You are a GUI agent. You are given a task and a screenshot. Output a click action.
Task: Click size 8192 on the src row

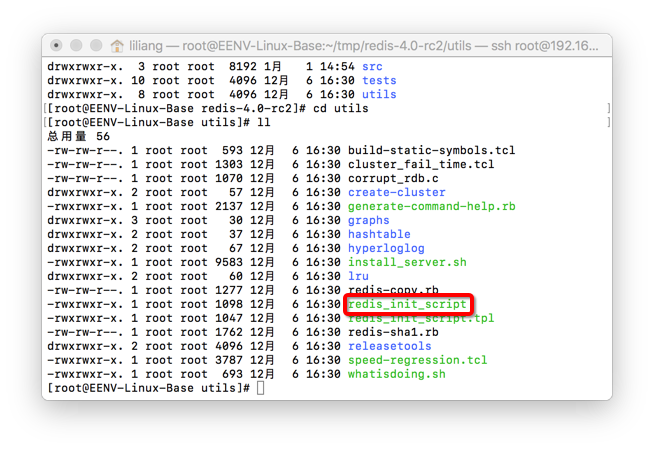pyautogui.click(x=242, y=67)
